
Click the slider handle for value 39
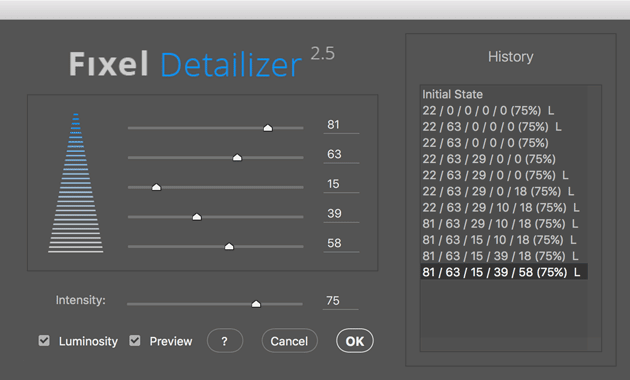tap(196, 217)
